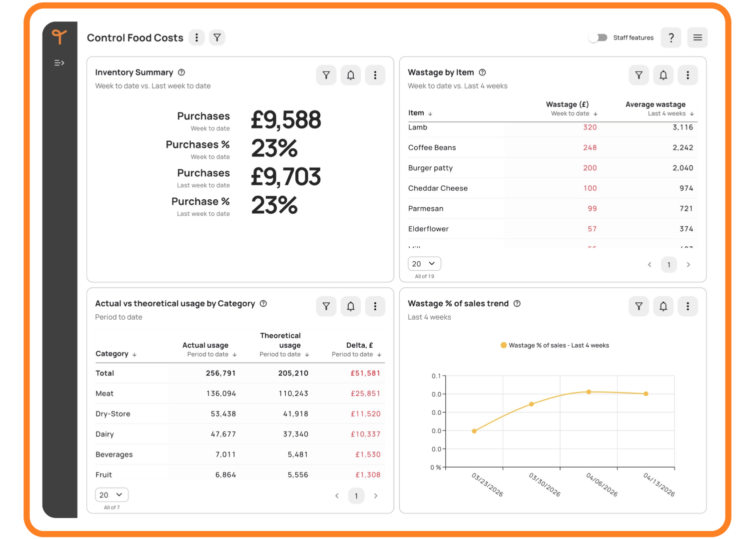Click bell icon on Wastage by Item
755x539 pixels.
point(664,75)
